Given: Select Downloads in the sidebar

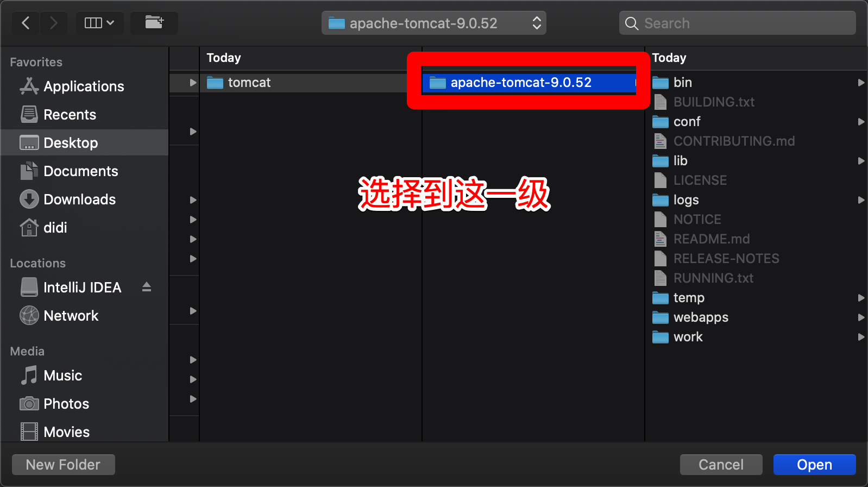Looking at the screenshot, I should pyautogui.click(x=84, y=199).
